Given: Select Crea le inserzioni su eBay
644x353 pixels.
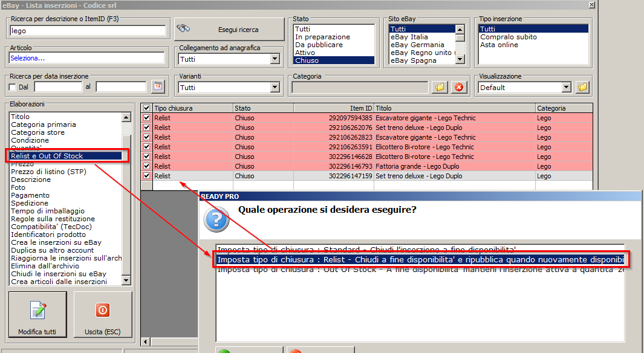Looking at the screenshot, I should pyautogui.click(x=66, y=242).
